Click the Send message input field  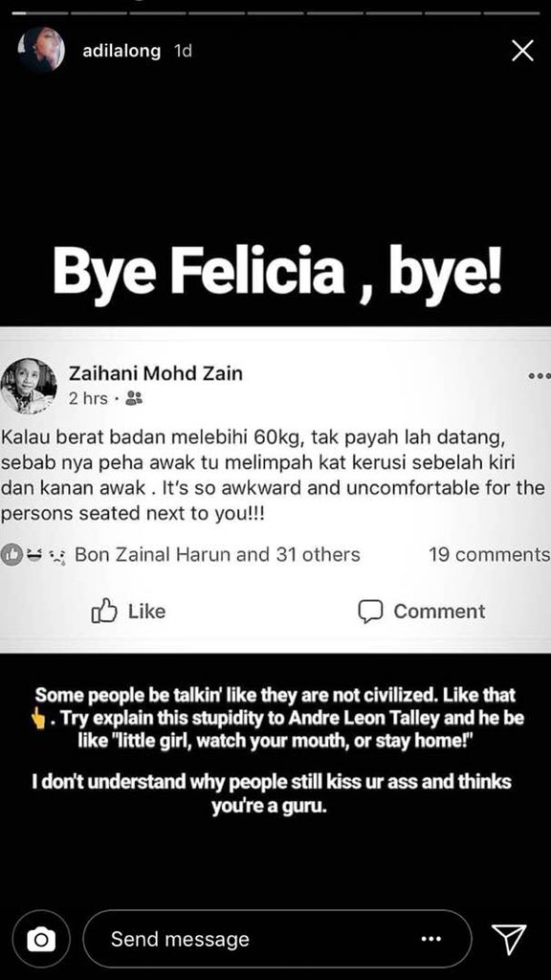239,939
